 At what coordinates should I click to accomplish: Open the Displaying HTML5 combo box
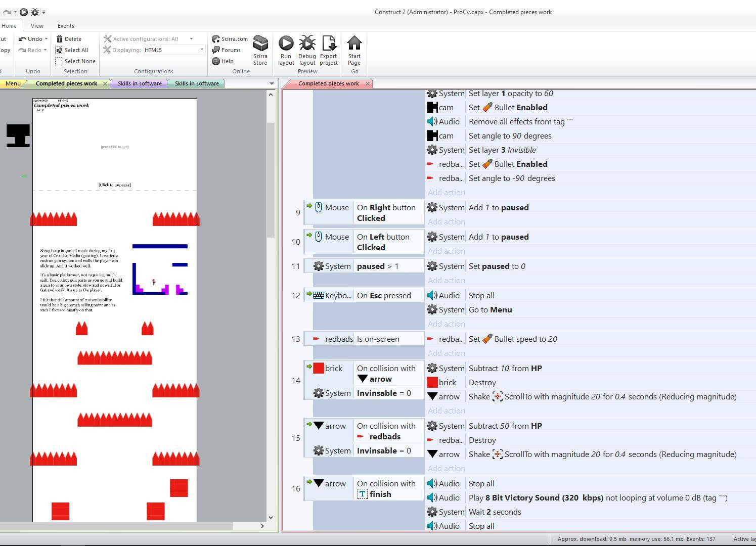[x=173, y=50]
